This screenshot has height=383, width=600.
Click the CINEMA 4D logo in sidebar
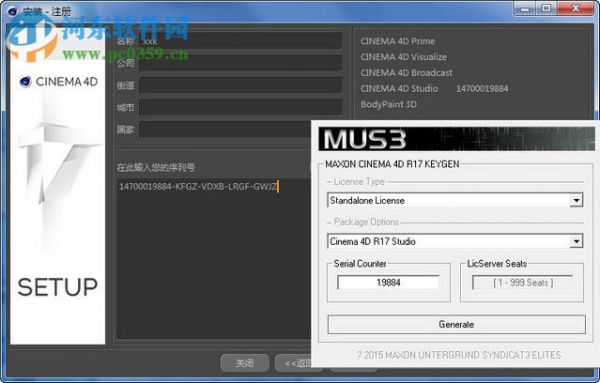pyautogui.click(x=59, y=81)
